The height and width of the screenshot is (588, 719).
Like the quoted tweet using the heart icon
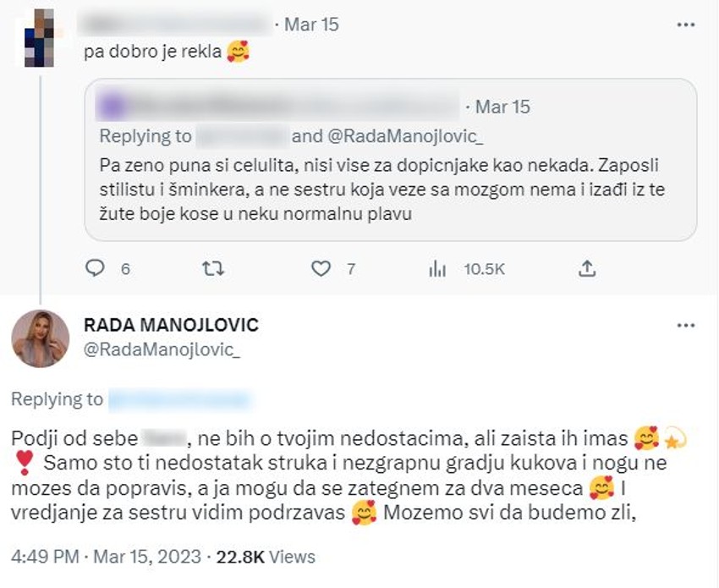322,267
